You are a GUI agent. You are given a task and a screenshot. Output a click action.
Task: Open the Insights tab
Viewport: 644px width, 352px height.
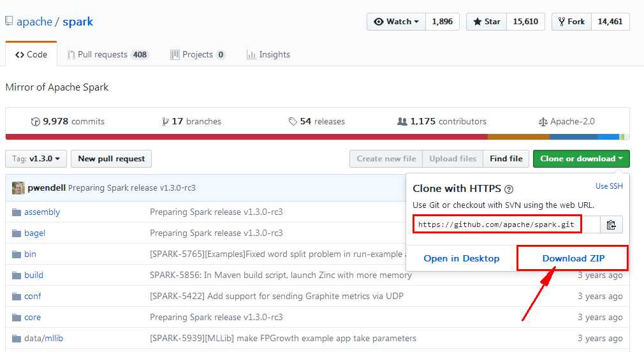(268, 55)
